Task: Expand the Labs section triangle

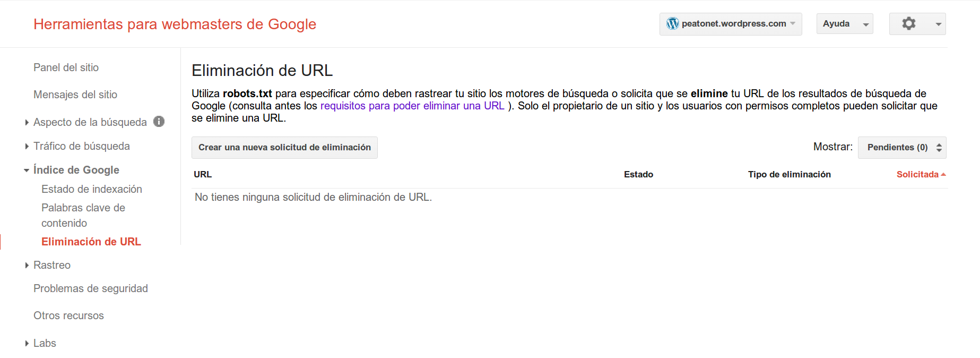Action: click(x=27, y=344)
